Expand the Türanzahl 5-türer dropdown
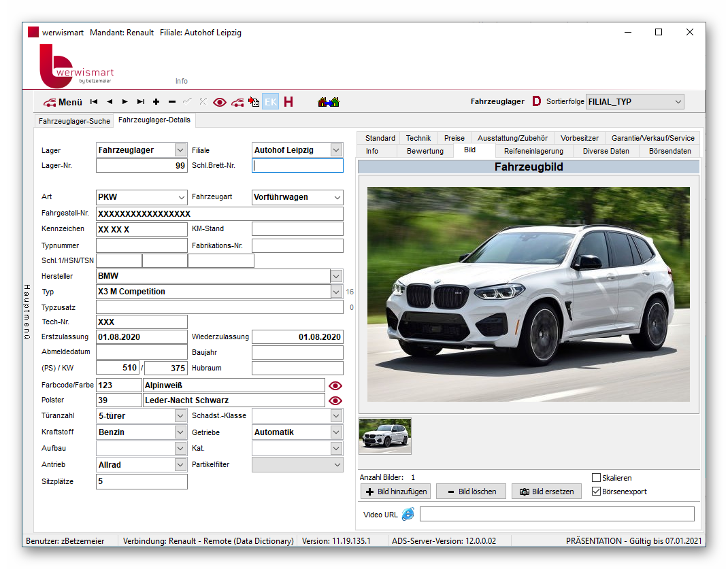The height and width of the screenshot is (569, 728). [180, 416]
